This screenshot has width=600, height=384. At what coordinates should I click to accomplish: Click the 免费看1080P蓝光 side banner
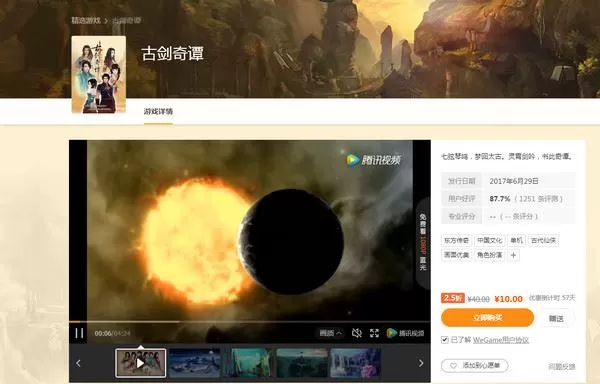click(423, 242)
